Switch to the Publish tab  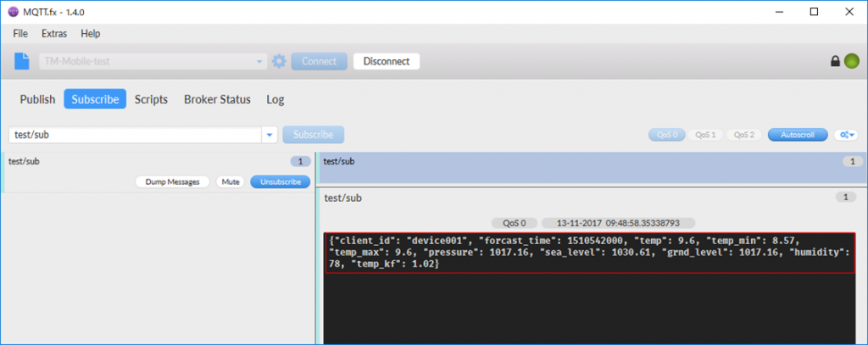(37, 100)
